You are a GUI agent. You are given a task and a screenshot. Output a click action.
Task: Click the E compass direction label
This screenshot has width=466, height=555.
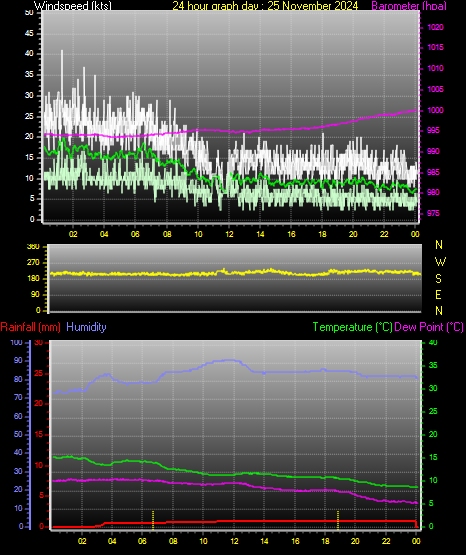click(438, 294)
